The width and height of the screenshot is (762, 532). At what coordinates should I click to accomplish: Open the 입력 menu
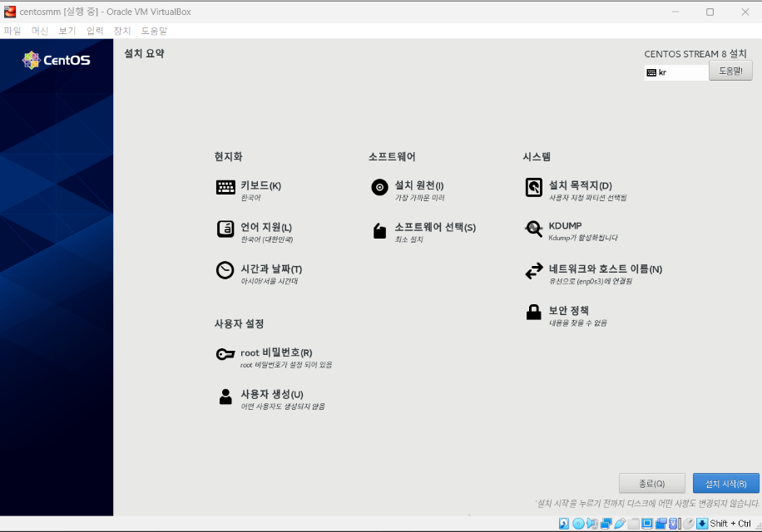coord(95,31)
